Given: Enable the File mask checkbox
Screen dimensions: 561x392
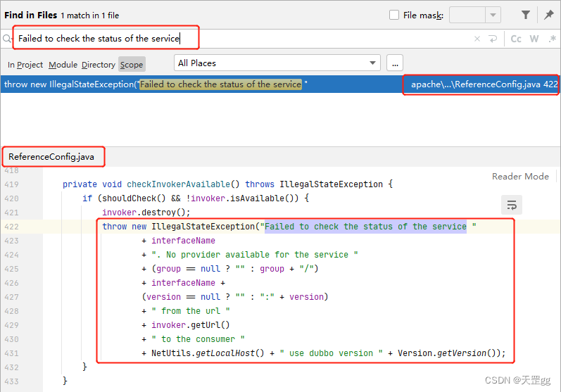Looking at the screenshot, I should (x=394, y=15).
